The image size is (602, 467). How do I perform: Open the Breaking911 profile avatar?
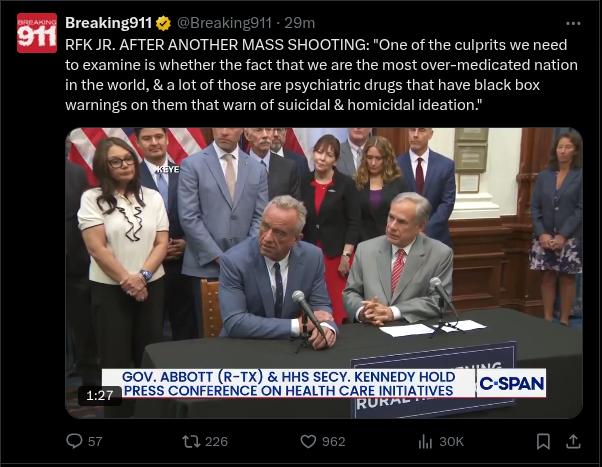tap(37, 33)
